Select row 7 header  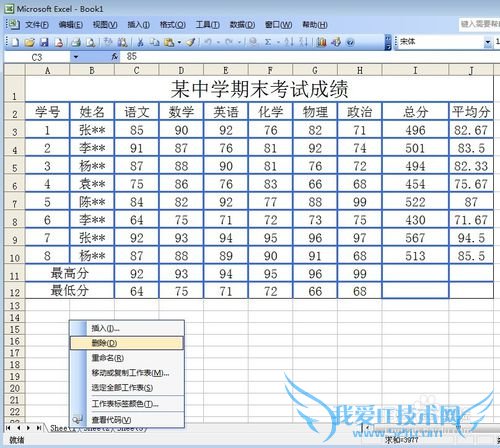coord(14,201)
